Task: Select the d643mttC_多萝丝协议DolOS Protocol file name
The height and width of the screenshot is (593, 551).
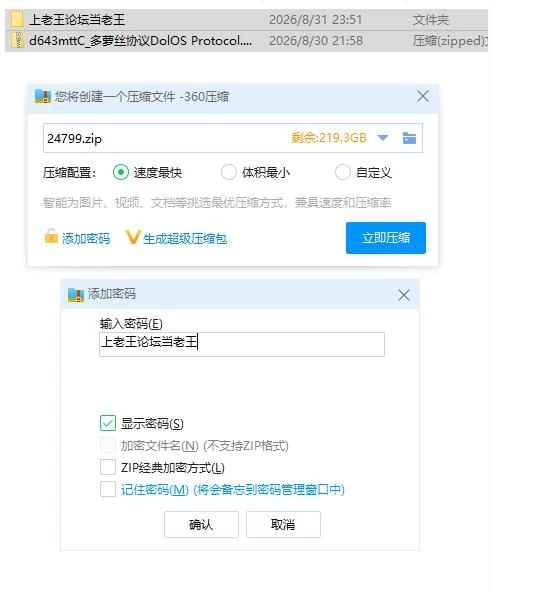Action: [140, 40]
